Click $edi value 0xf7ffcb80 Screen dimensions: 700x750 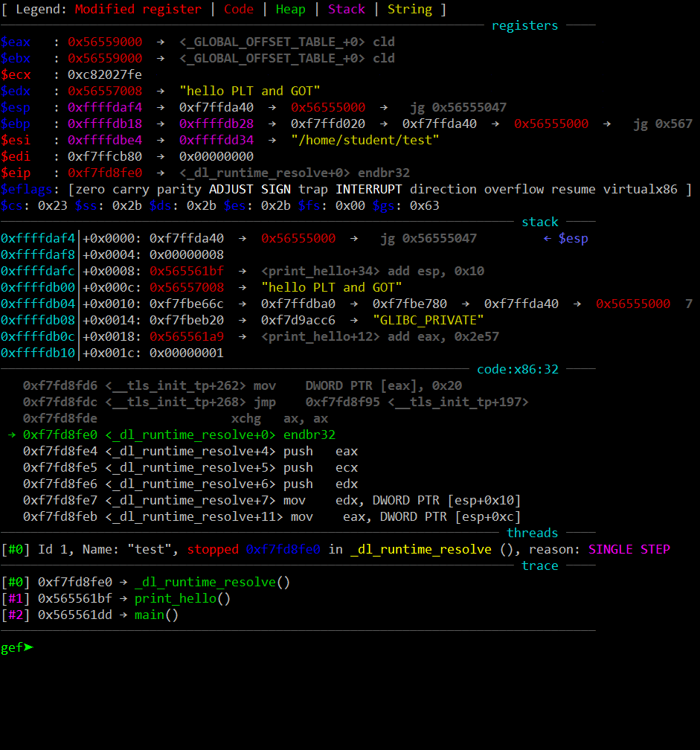point(105,156)
